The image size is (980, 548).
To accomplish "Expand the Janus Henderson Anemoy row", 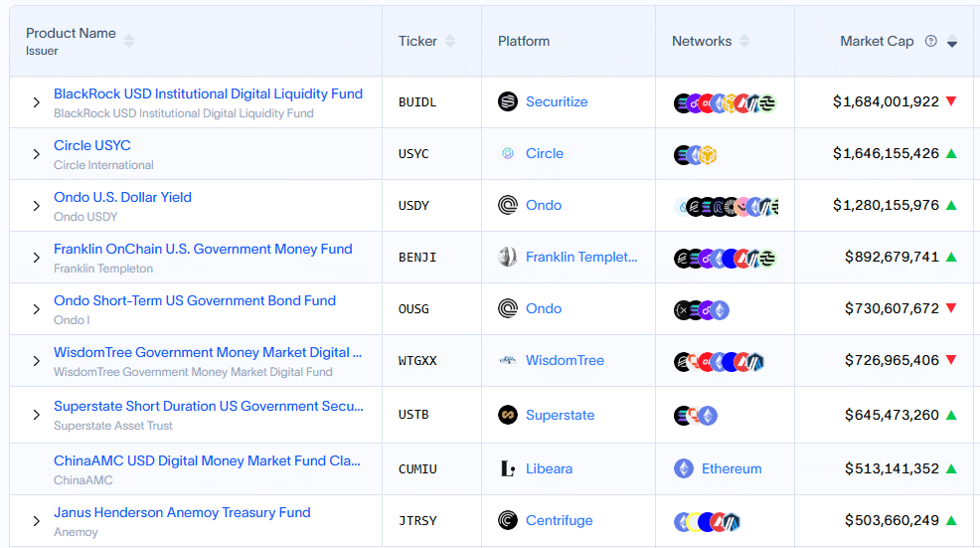I will [x=36, y=521].
